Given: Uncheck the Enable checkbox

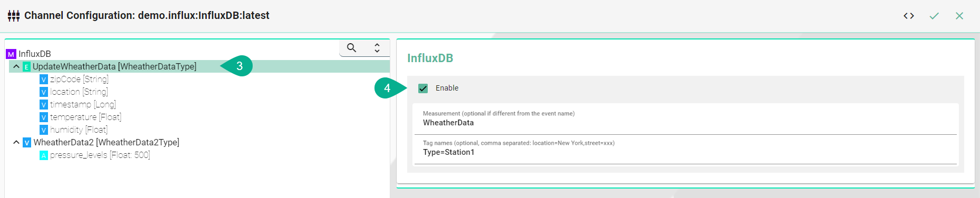Looking at the screenshot, I should 423,88.
